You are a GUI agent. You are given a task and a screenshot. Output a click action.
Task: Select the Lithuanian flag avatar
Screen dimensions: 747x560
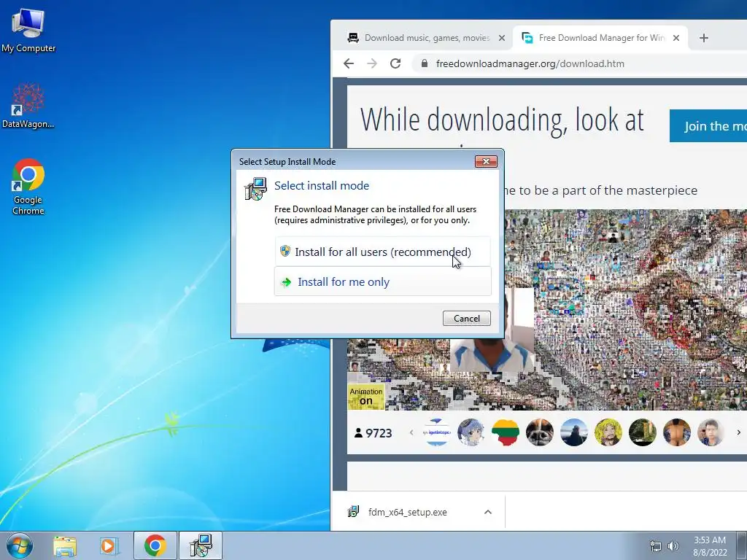[x=506, y=432]
